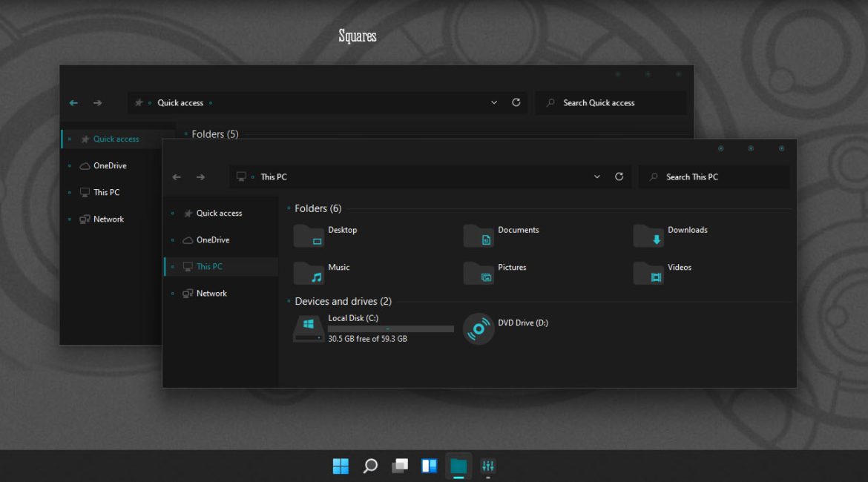The height and width of the screenshot is (482, 868).
Task: Expand the This PC address bar dropdown
Action: point(597,176)
